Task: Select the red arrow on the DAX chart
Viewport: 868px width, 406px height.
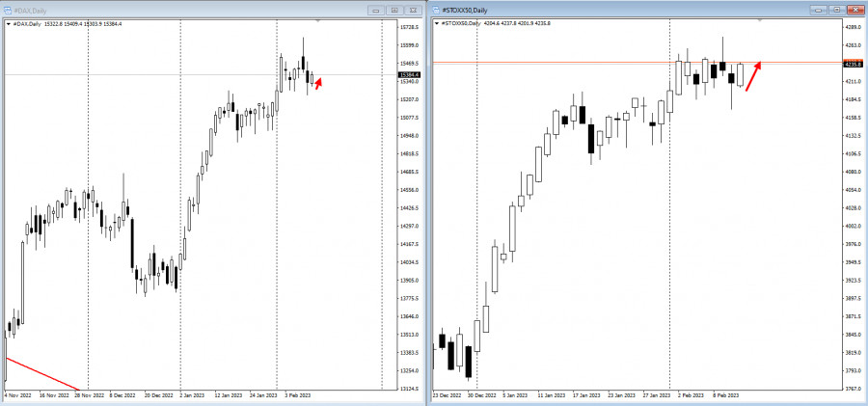Action: pyautogui.click(x=318, y=82)
